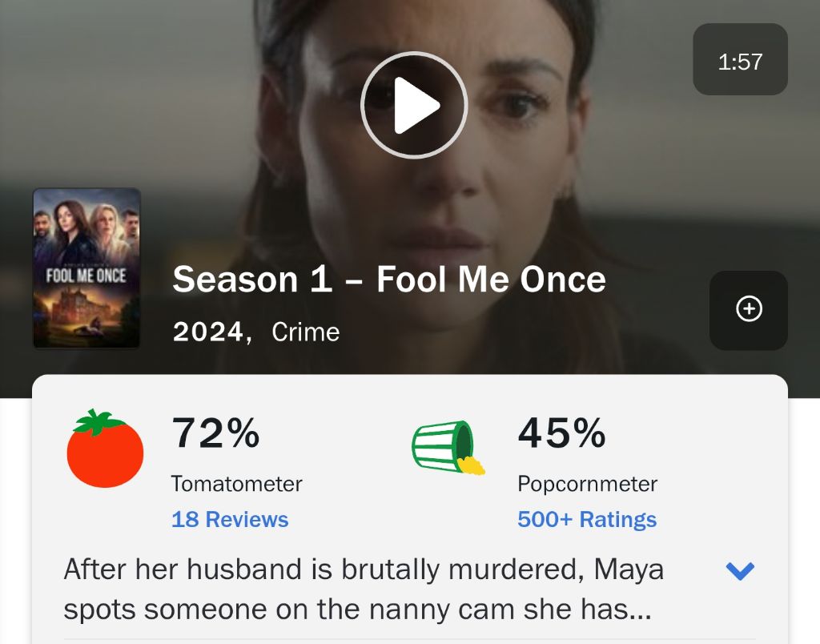The height and width of the screenshot is (644, 820).
Task: Tap the "Season 1 – Fool Me Once" title
Action: click(389, 280)
